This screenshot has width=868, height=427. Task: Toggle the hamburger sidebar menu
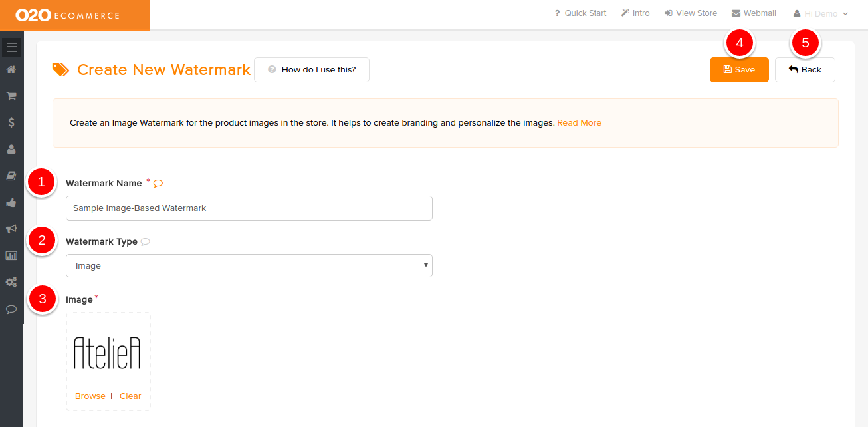(11, 47)
